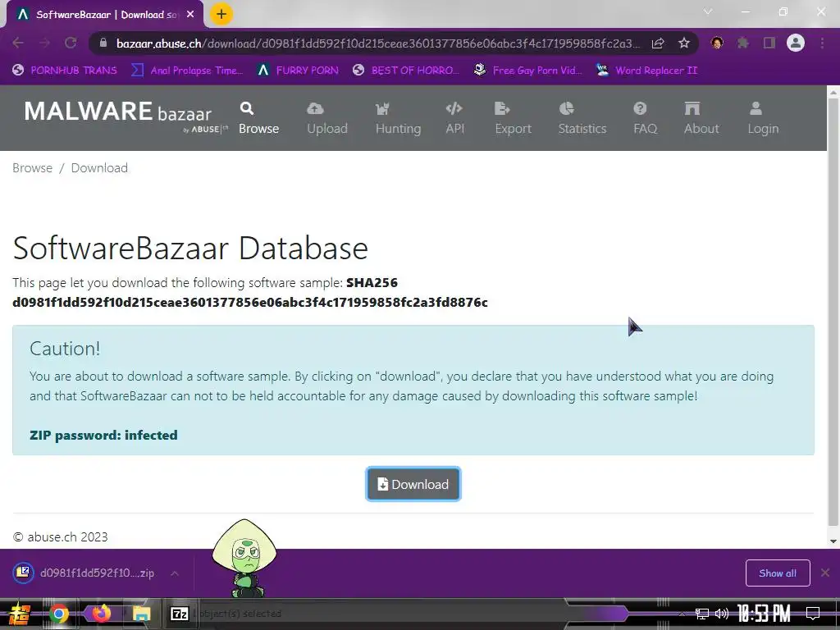Go back to previous page
The height and width of the screenshot is (630, 840).
click(18, 43)
